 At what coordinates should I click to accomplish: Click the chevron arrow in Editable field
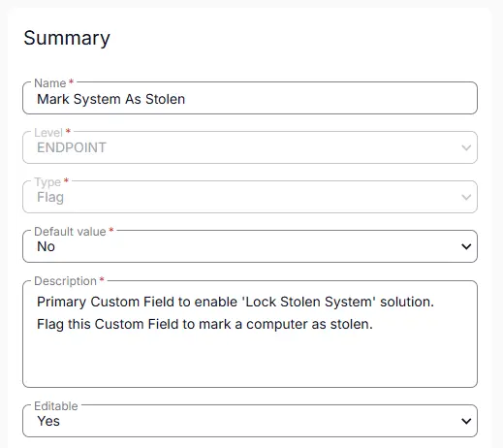point(466,421)
